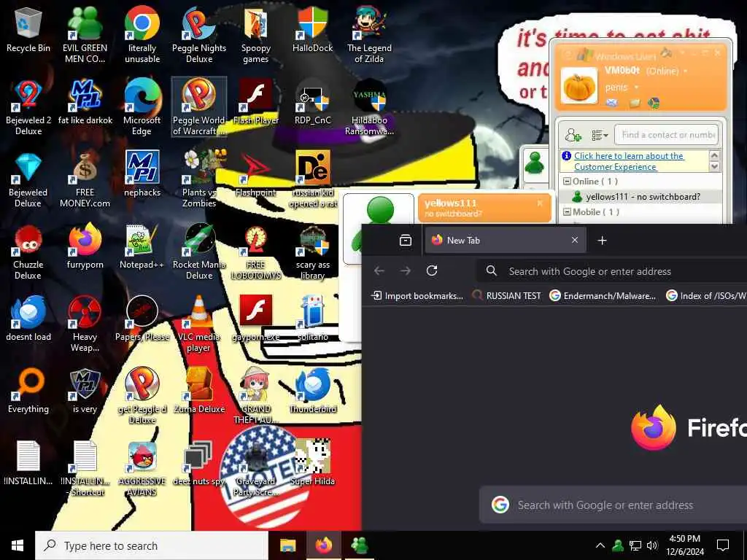Close the New Tab tab in Firefox
Screen dimensions: 747x560
click(575, 240)
